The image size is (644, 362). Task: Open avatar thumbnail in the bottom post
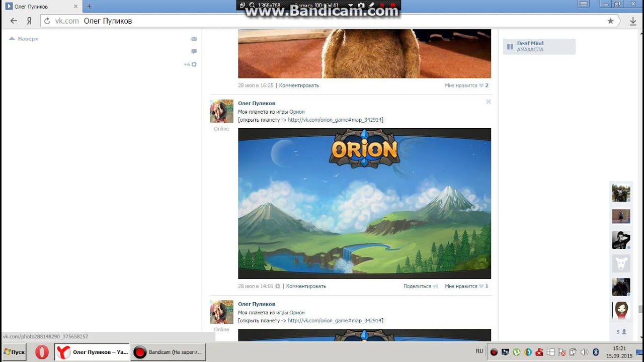221,312
